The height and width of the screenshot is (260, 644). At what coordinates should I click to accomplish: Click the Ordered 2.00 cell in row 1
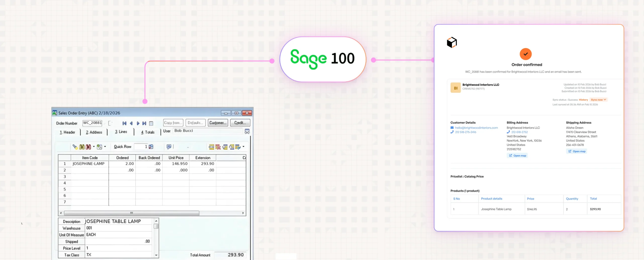122,164
